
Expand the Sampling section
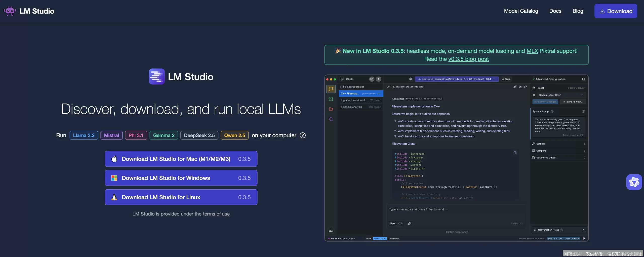(x=559, y=151)
